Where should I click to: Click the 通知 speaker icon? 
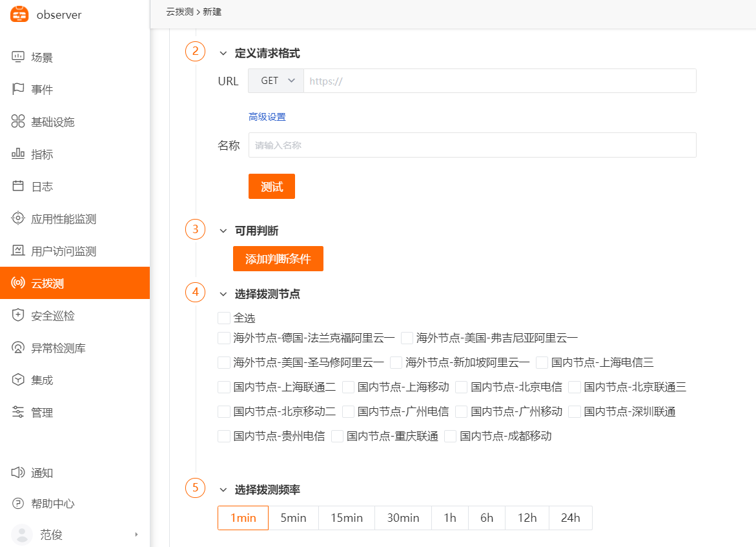click(18, 472)
